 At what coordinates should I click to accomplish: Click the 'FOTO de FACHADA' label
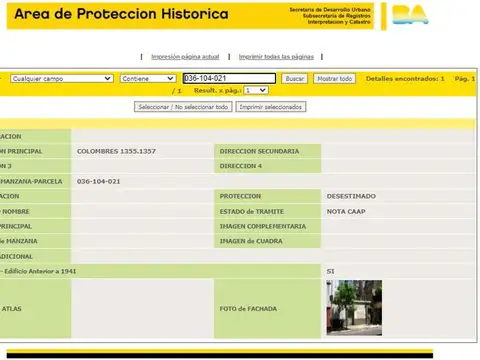[248, 309]
